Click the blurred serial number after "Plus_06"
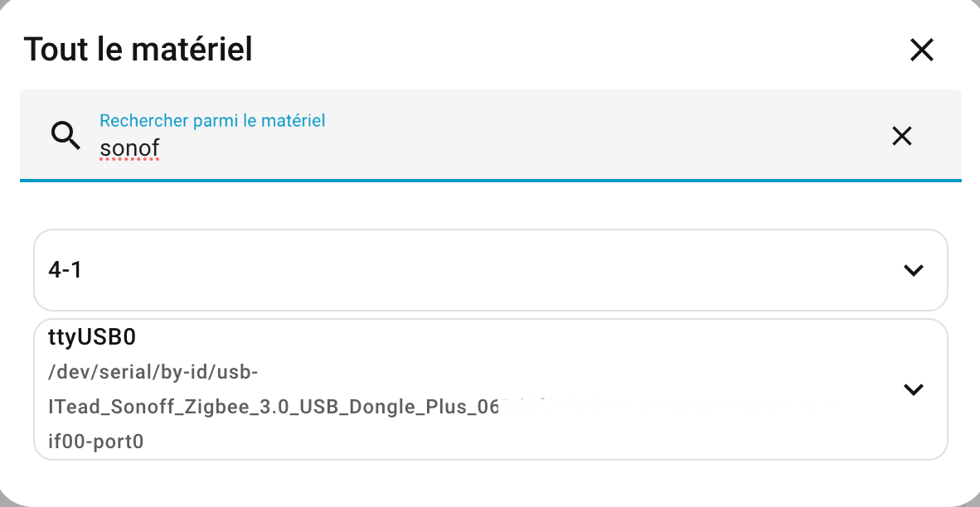Screen dimensions: 980x507 coord(547,406)
